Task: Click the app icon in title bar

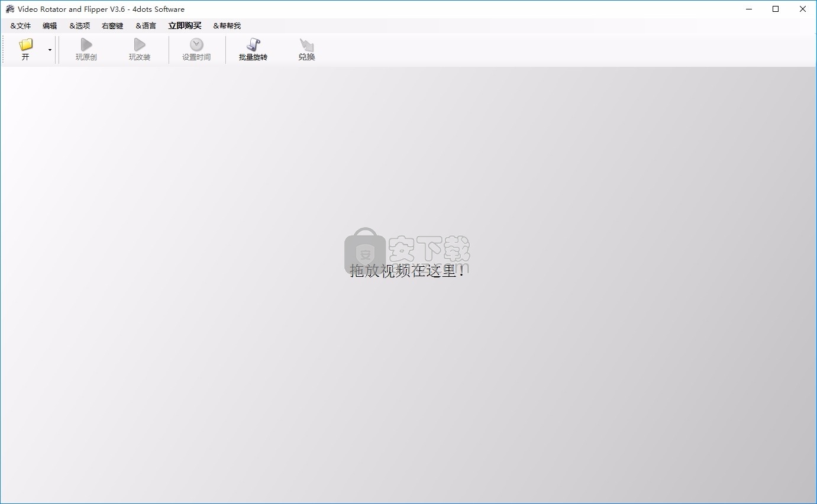Action: (x=9, y=9)
